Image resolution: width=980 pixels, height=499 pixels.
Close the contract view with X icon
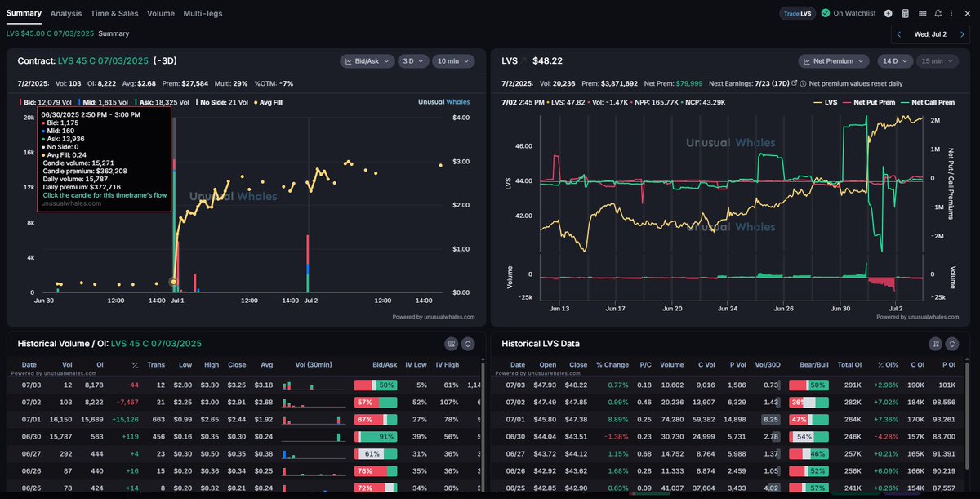pos(967,13)
